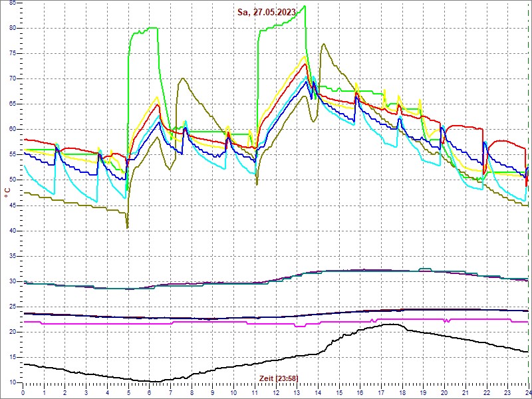Click the hour 5 tick label
Screen dimensions: 532x399
128,392
